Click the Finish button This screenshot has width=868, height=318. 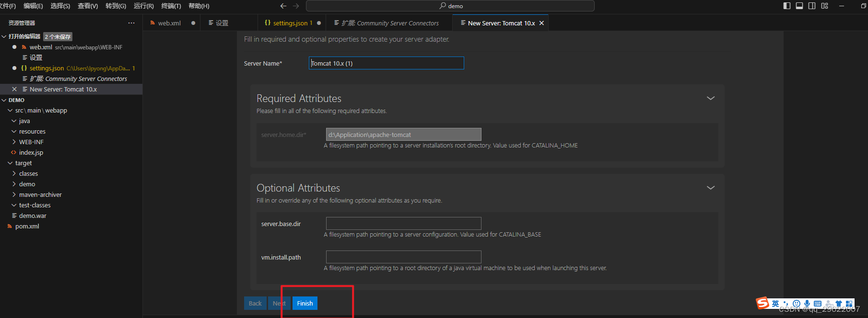(305, 303)
